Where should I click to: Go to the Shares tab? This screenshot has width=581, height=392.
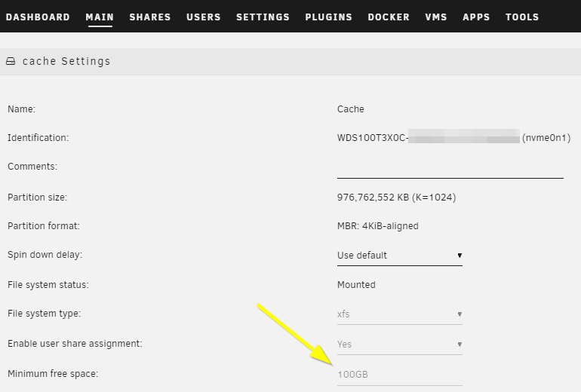(150, 17)
